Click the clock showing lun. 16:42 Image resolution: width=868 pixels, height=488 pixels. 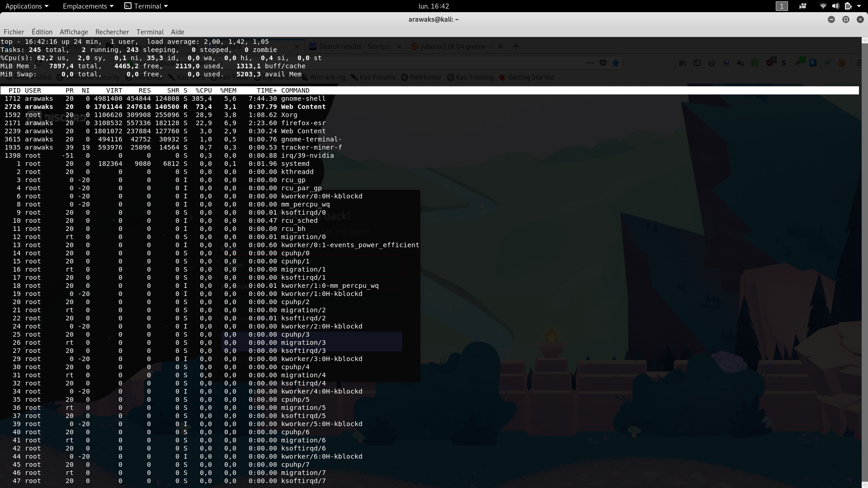pos(434,6)
